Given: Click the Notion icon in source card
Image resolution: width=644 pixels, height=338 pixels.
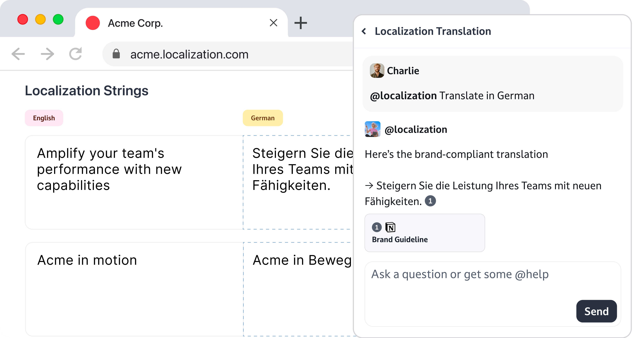Looking at the screenshot, I should [x=390, y=227].
